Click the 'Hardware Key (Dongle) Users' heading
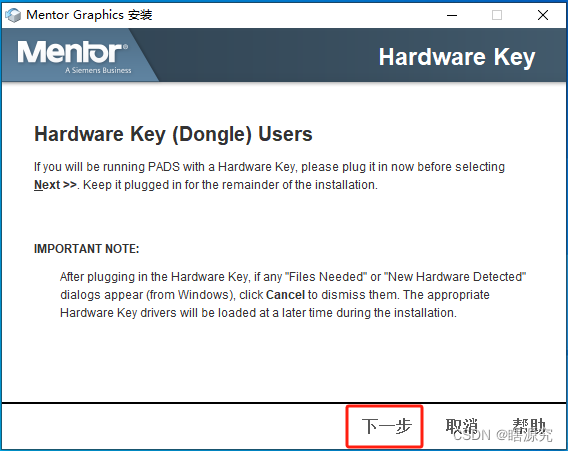568x451 pixels. pos(173,134)
